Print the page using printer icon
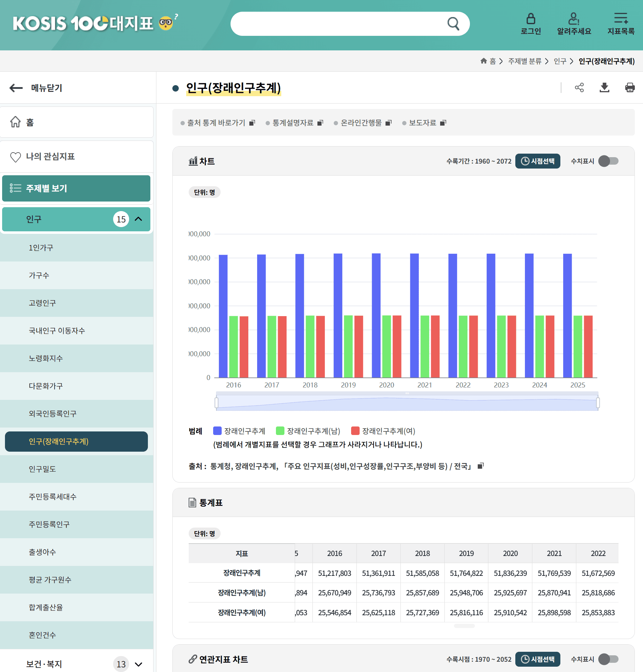 click(630, 88)
